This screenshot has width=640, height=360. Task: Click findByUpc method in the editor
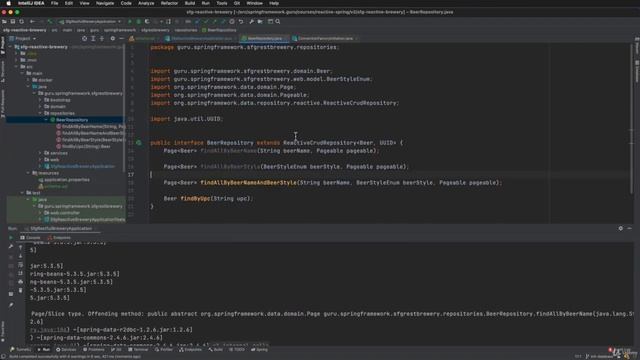(194, 198)
